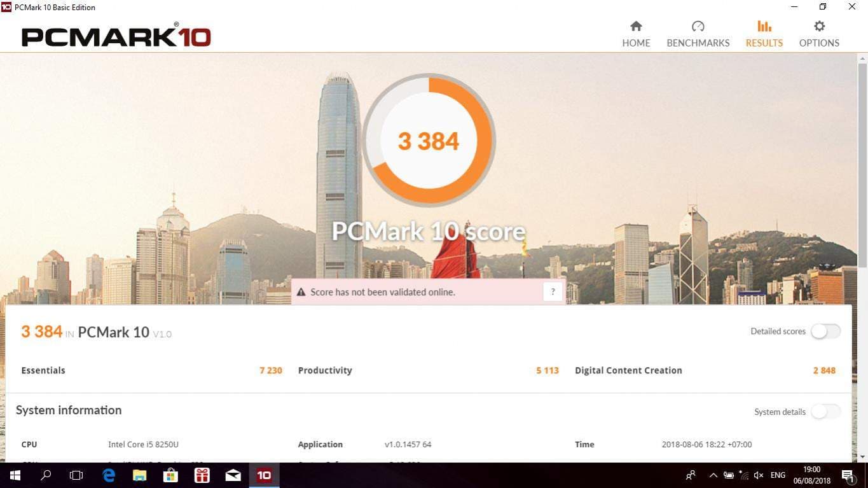Open the Action Center notifications icon
868x488 pixels.
pos(848,475)
